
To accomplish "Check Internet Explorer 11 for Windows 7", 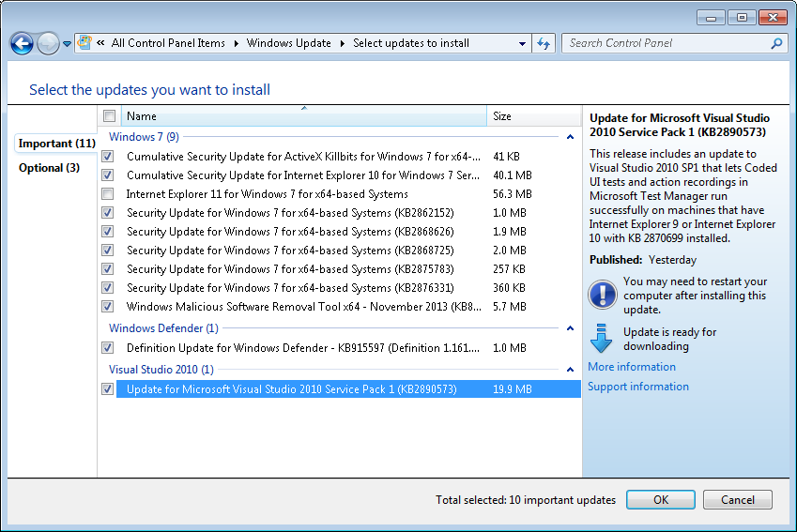I will pos(108,194).
